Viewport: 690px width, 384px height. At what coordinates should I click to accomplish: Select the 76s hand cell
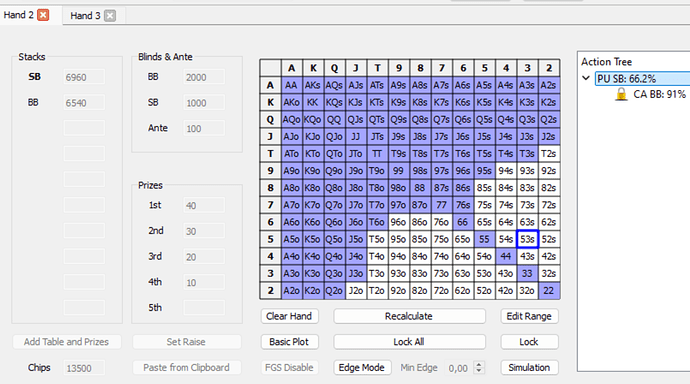pos(463,205)
